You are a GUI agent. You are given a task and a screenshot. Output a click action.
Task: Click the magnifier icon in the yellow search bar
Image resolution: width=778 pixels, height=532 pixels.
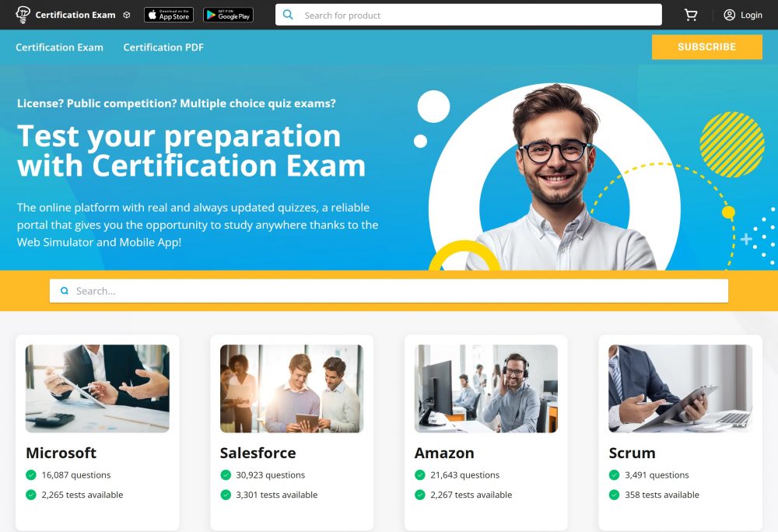pos(65,291)
